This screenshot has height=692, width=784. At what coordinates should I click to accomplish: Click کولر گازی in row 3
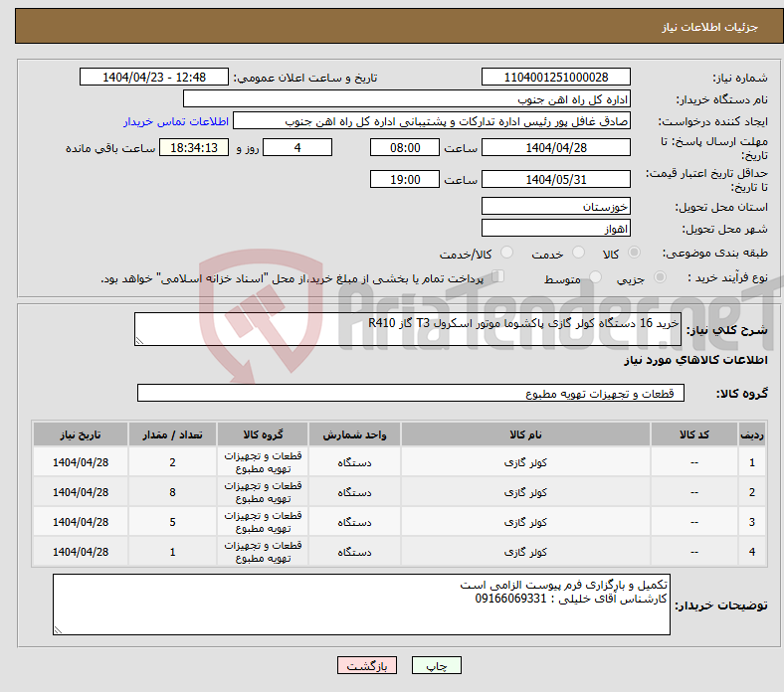[525, 522]
